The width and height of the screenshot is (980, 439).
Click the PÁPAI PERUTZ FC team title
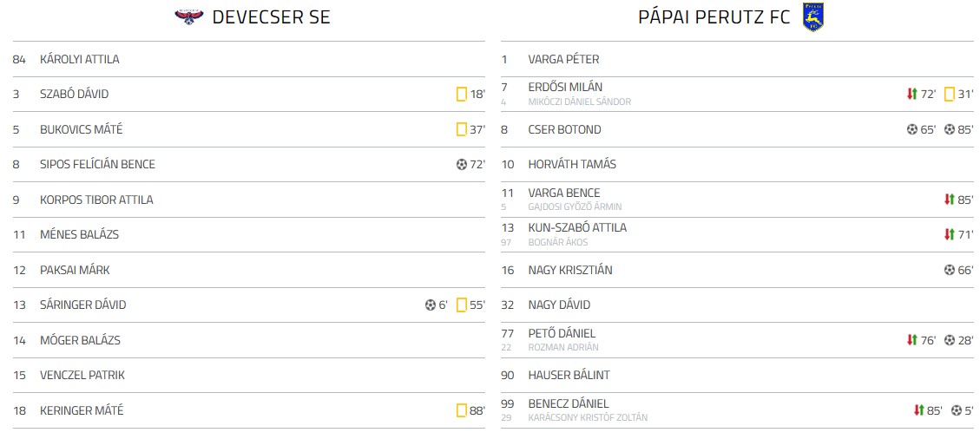[714, 17]
